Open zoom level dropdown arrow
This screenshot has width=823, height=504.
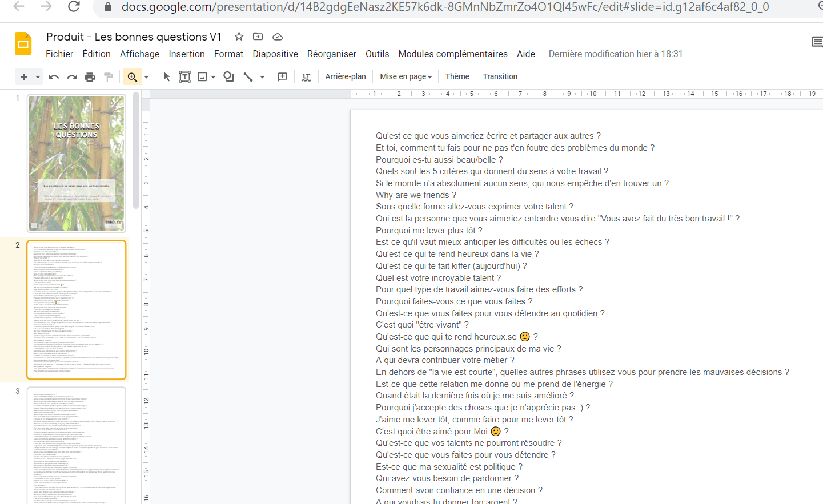[146, 76]
